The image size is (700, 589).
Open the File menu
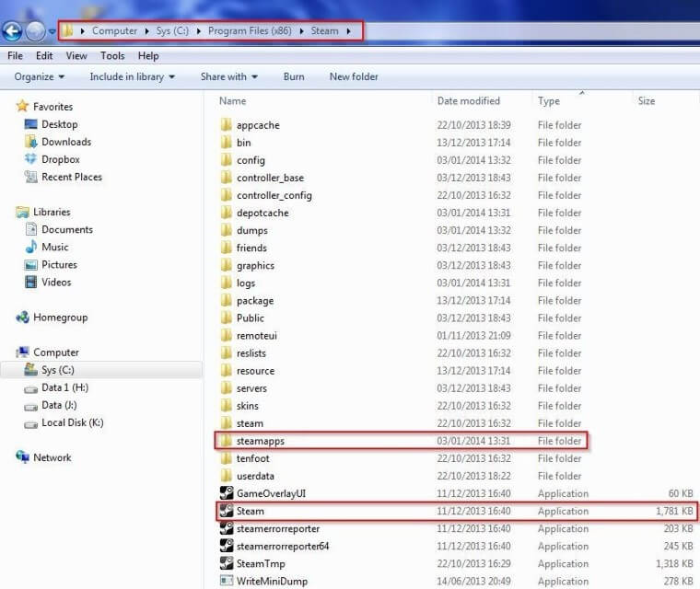point(15,56)
